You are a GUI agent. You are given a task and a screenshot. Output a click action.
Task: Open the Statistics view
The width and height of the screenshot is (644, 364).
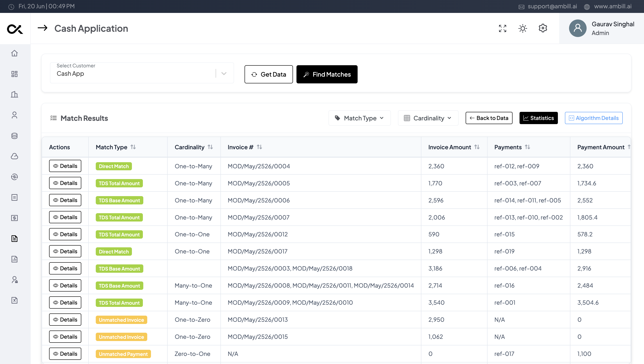pyautogui.click(x=538, y=118)
